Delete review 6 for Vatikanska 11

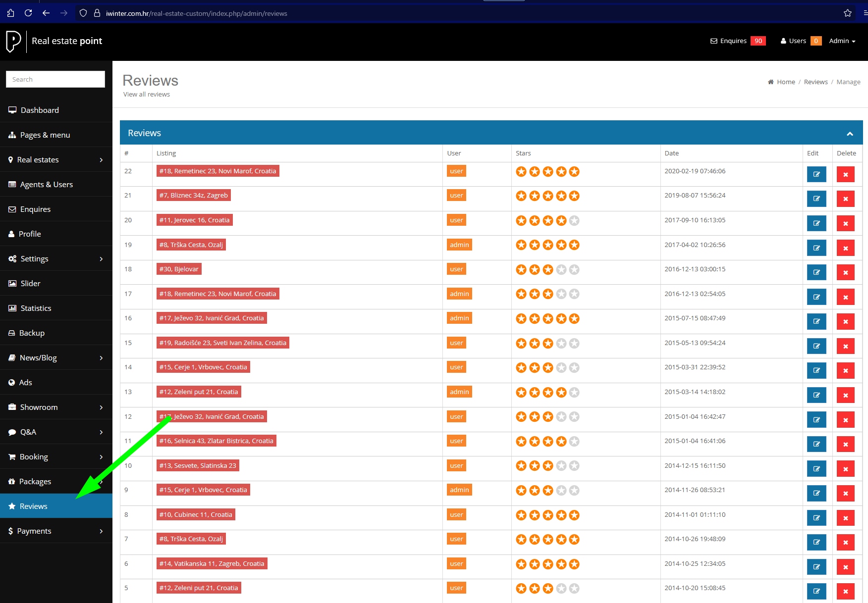(846, 567)
